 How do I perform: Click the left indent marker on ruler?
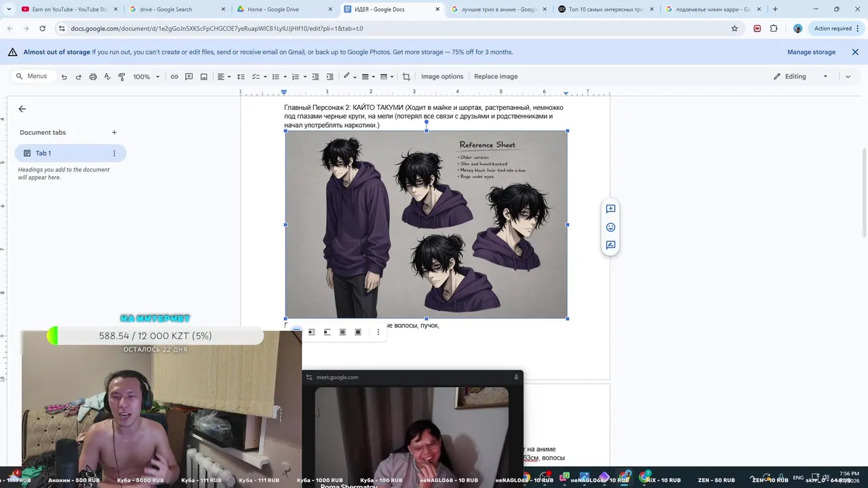click(284, 91)
